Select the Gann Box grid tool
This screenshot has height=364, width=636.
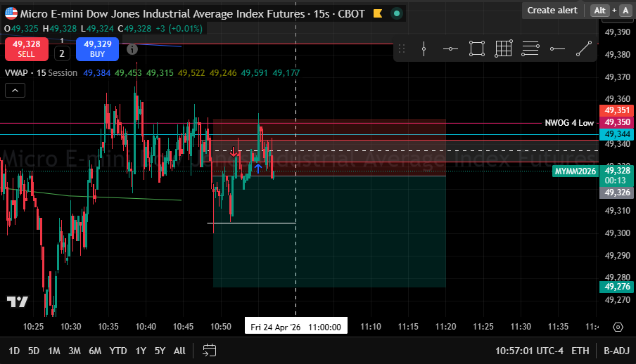pyautogui.click(x=503, y=49)
